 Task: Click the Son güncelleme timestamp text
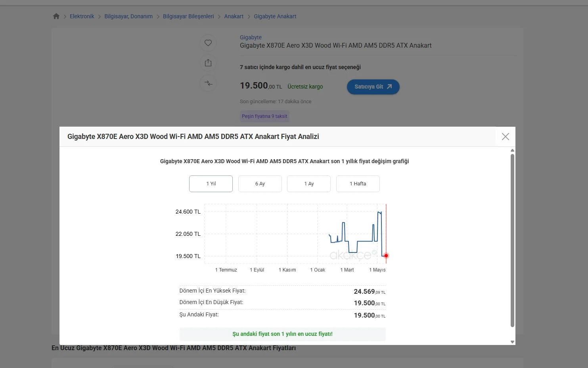(276, 102)
